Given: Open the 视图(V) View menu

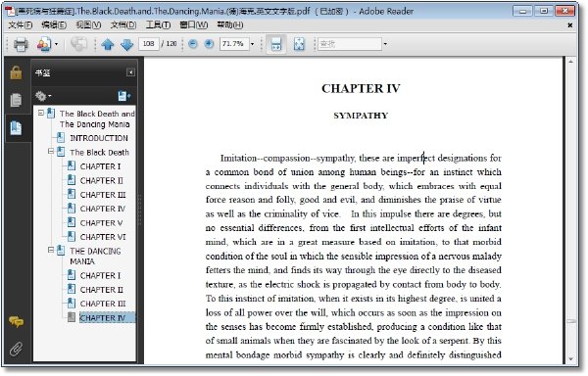Looking at the screenshot, I should [88, 25].
